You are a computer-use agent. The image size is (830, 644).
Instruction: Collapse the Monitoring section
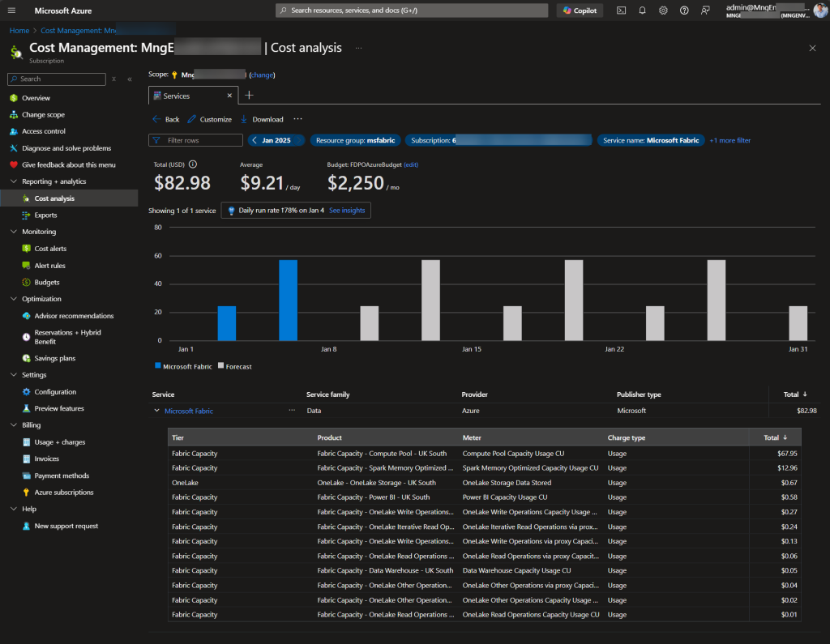coord(14,232)
